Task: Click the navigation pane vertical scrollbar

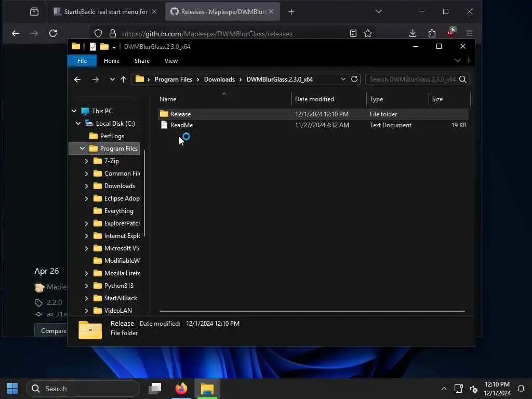Action: 144,193
